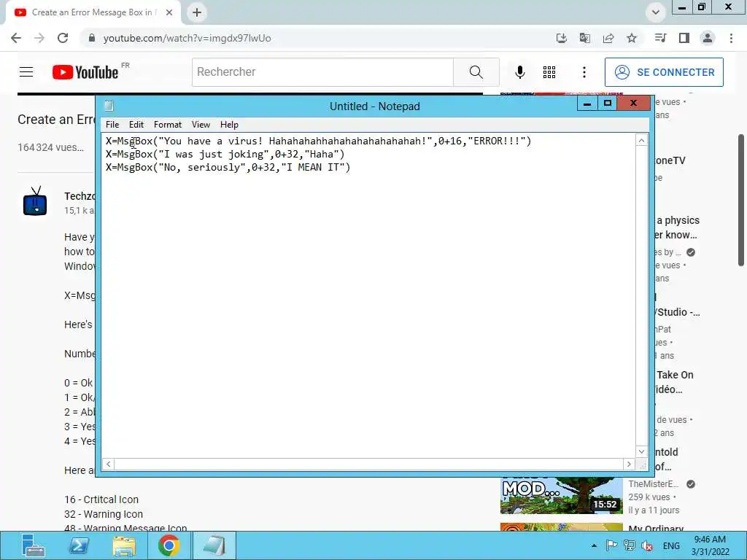The height and width of the screenshot is (560, 747).
Task: Click the site lock icon in address bar
Action: coord(92,38)
